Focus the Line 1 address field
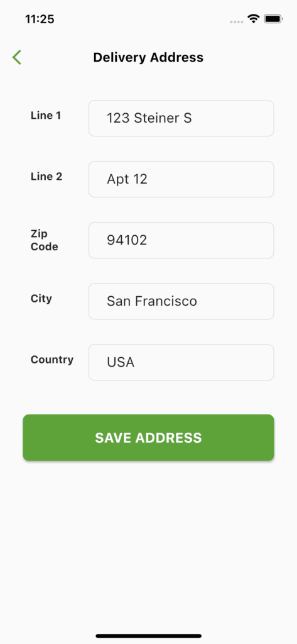This screenshot has height=644, width=297. (x=181, y=118)
